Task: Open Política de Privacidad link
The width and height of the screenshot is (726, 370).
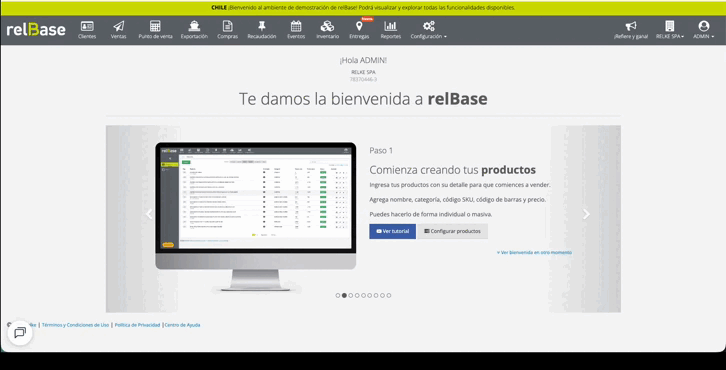Action: click(x=137, y=325)
